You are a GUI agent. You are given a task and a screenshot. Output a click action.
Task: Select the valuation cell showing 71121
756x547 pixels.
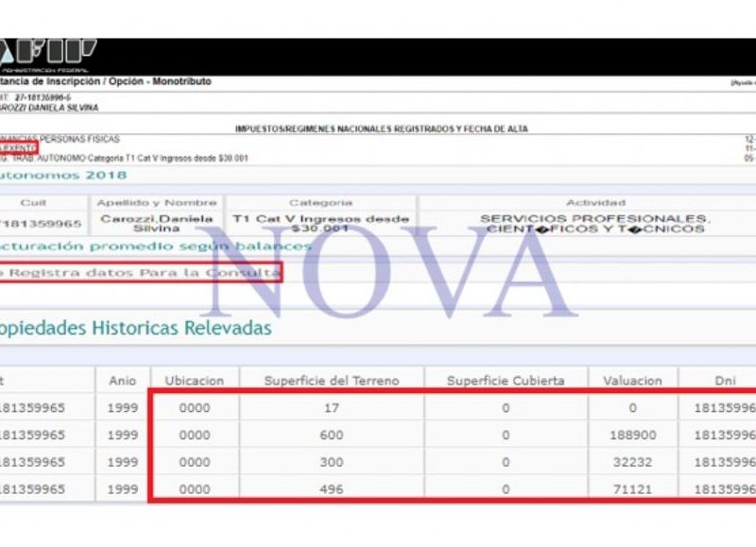click(x=632, y=490)
